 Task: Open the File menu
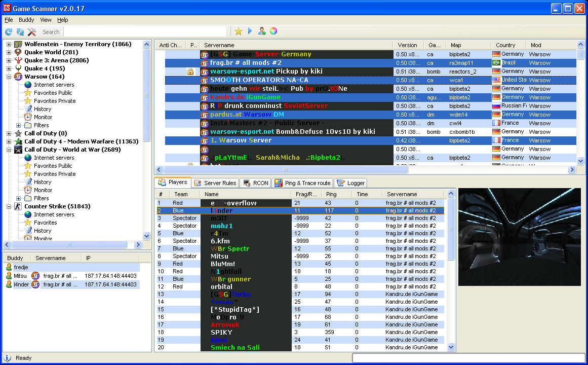coord(9,20)
